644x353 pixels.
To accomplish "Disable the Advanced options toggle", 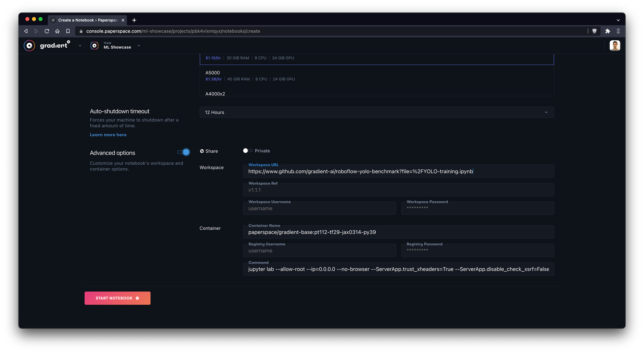I will 184,152.
